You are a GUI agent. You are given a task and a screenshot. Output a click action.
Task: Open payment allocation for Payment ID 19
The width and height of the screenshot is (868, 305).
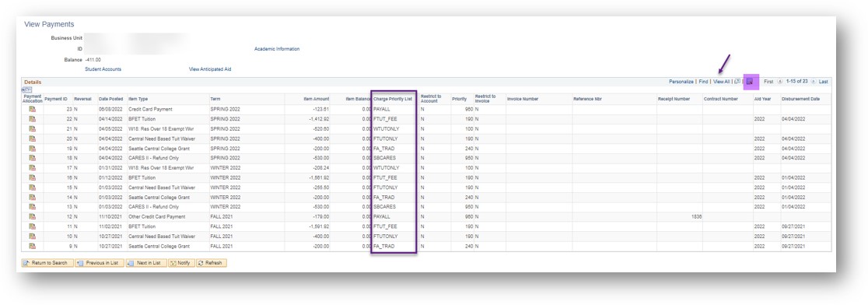(32, 149)
